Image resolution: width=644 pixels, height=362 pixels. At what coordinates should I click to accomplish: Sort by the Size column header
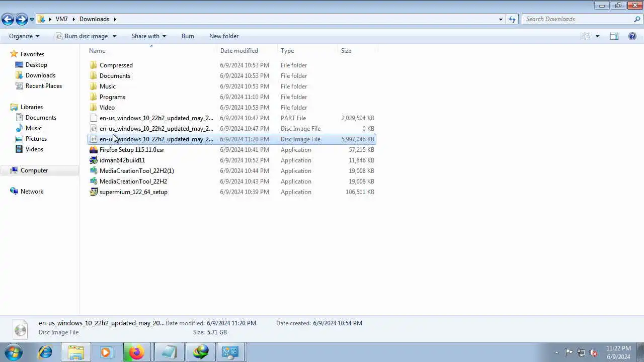click(358, 51)
